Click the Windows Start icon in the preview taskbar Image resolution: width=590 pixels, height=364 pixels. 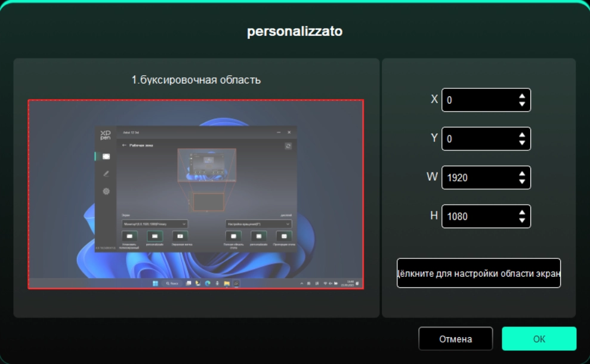(156, 283)
